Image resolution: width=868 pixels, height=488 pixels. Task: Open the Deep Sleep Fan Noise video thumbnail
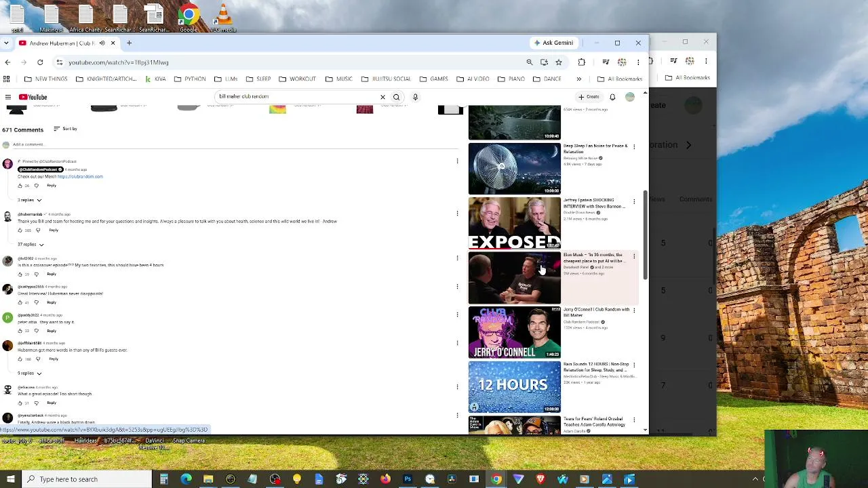515,169
